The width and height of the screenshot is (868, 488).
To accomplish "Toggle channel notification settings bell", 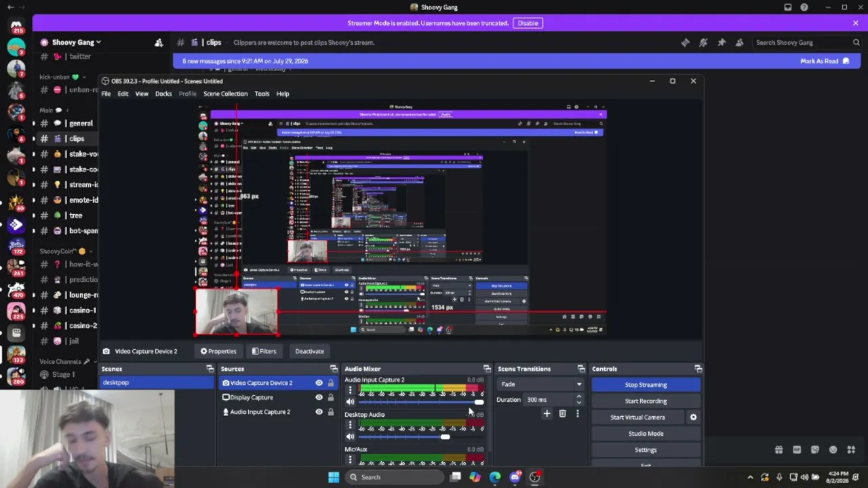I will (703, 43).
